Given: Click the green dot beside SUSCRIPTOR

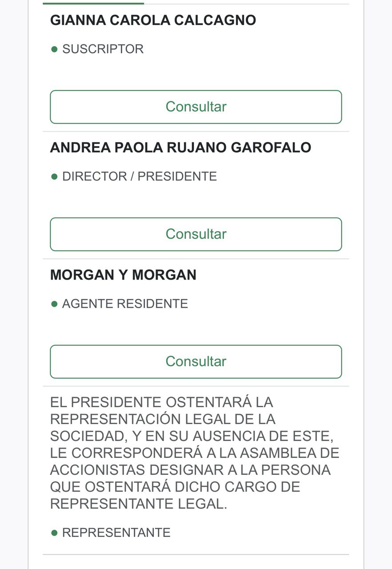Looking at the screenshot, I should [54, 49].
